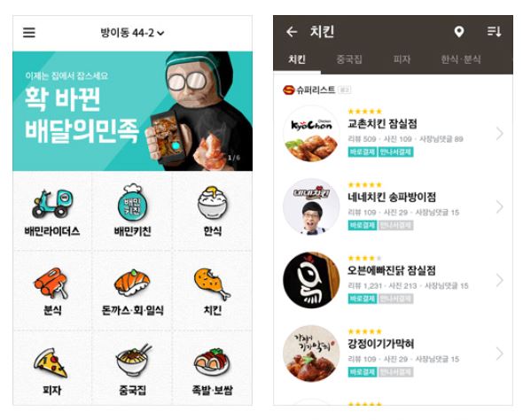
Task: Expand the 방이동 44-2 address dropdown
Action: tap(132, 33)
